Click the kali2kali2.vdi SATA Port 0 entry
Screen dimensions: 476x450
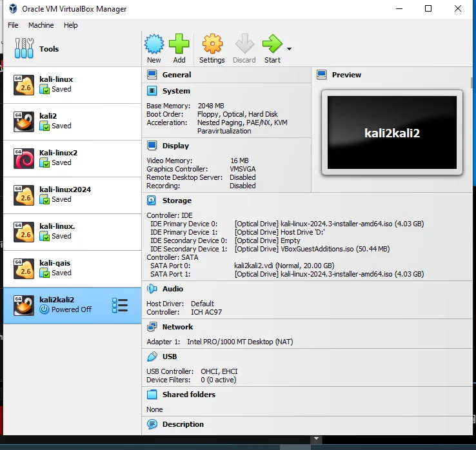[x=284, y=266]
